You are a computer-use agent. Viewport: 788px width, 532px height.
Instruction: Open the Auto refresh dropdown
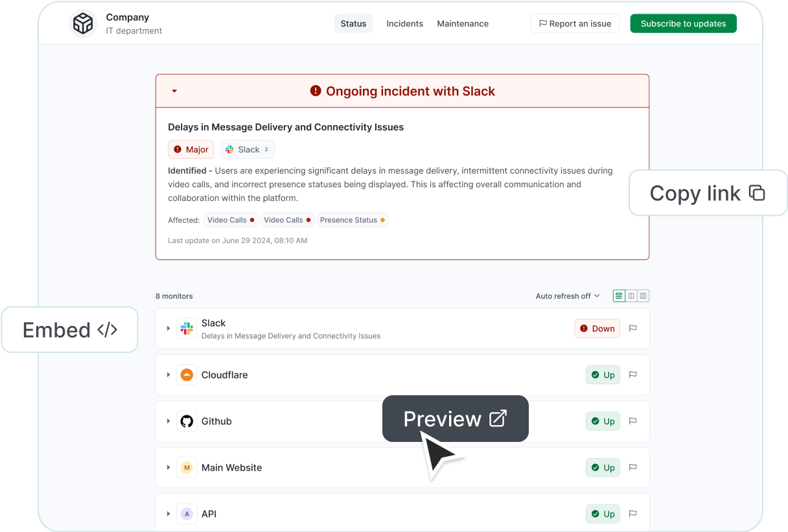(567, 295)
